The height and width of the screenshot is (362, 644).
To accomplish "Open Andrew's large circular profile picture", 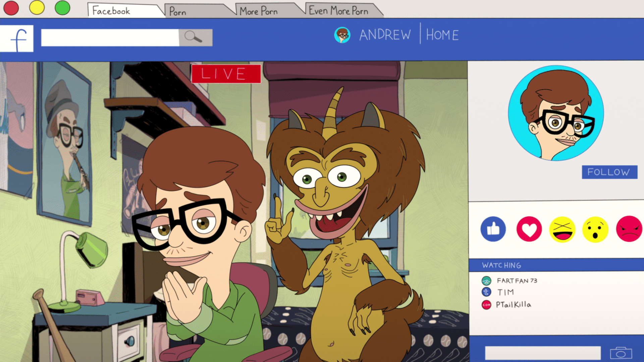I will click(x=556, y=113).
